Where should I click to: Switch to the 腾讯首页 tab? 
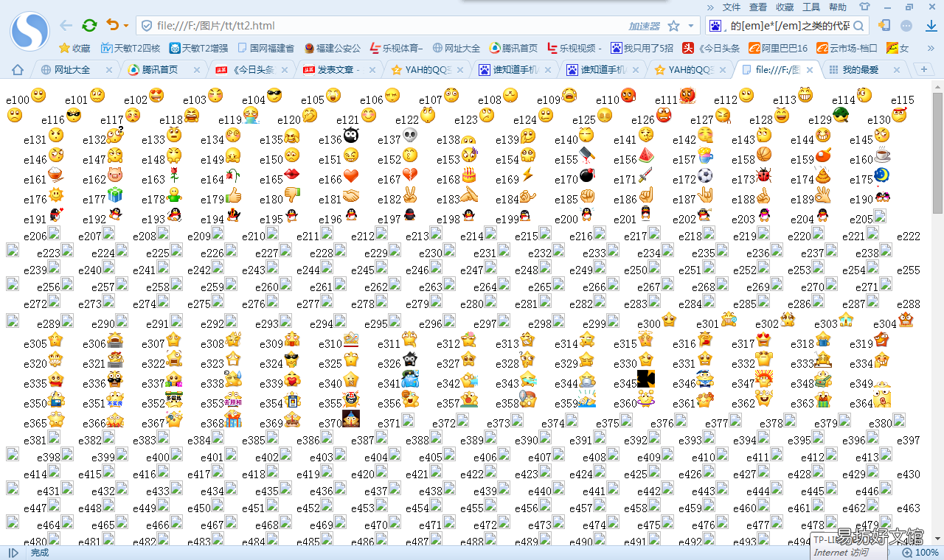[x=163, y=70]
